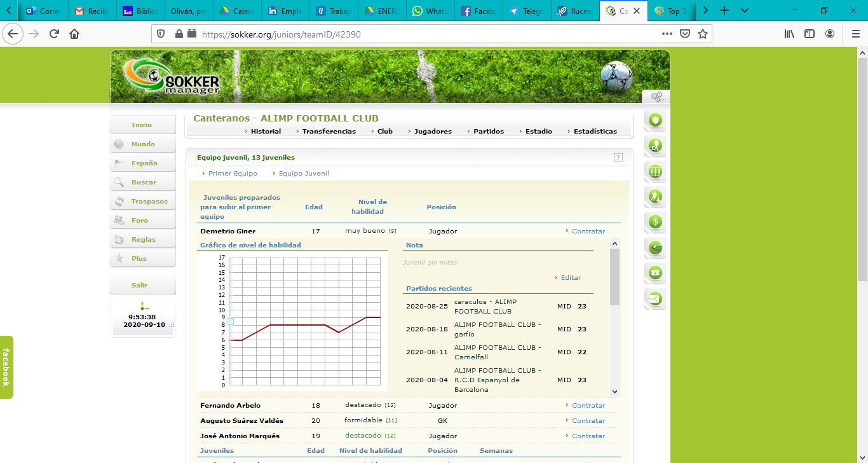This screenshot has height=463, width=868.
Task: Open the player-with-ball icon in right sidebar
Action: click(x=655, y=146)
